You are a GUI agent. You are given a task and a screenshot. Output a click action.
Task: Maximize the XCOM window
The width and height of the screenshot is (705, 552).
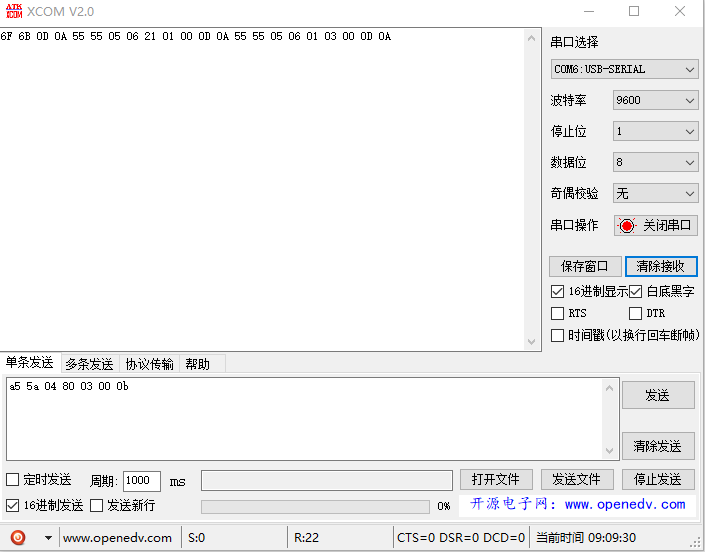tap(634, 11)
